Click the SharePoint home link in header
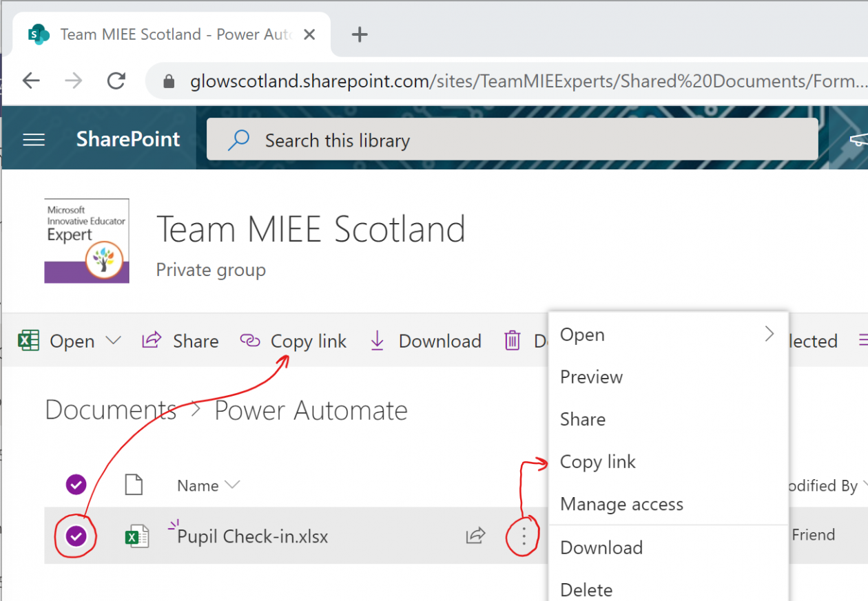This screenshot has height=601, width=868. coord(128,139)
